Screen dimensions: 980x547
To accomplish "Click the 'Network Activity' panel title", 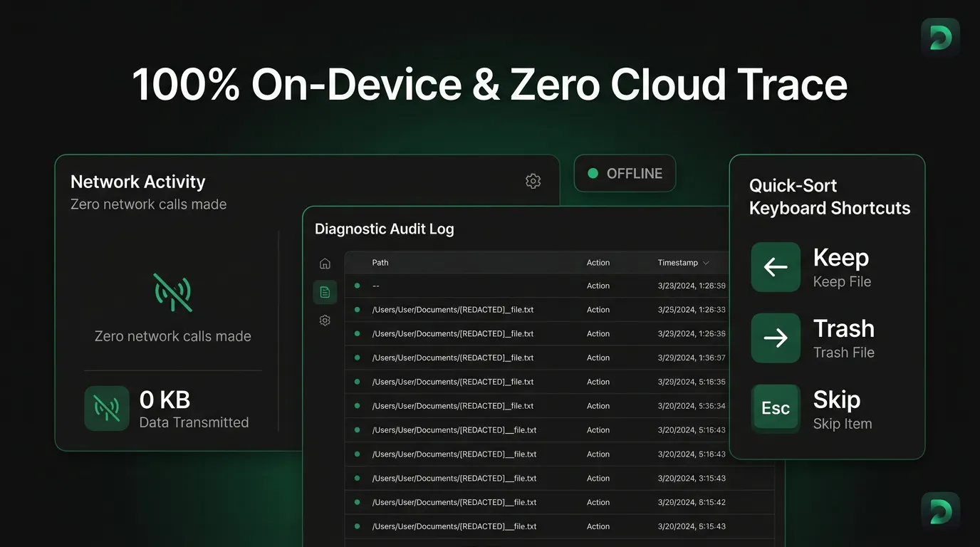I will click(x=138, y=182).
